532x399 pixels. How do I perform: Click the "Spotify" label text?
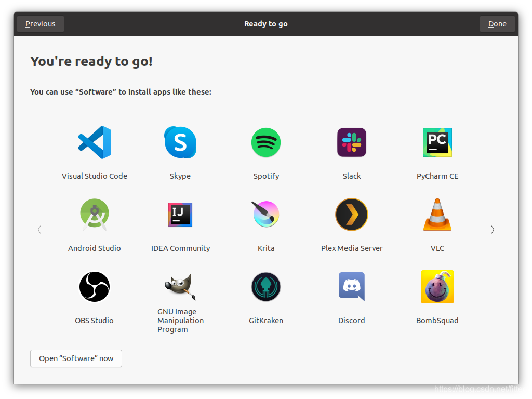tap(266, 177)
